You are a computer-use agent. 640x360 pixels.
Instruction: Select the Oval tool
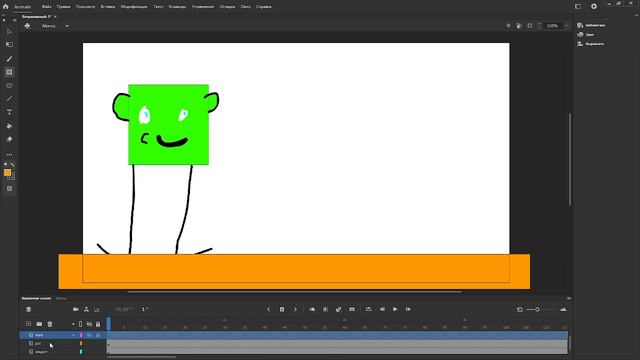(9, 86)
